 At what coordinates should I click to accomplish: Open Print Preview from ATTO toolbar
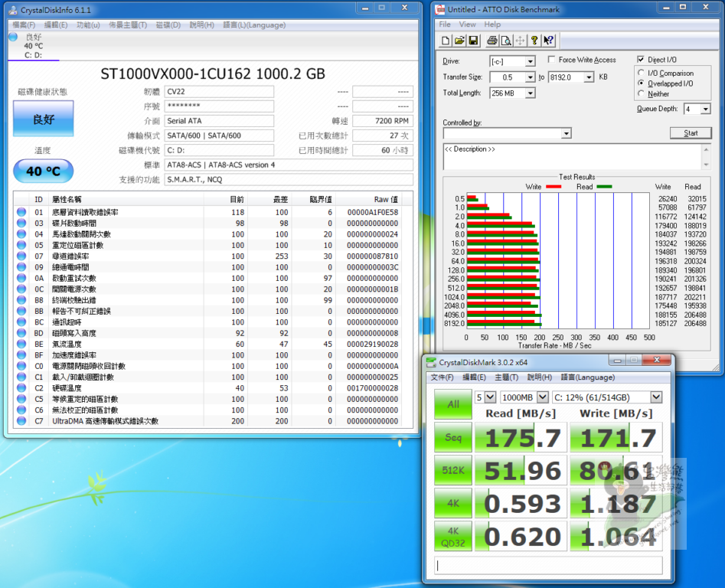tap(506, 41)
